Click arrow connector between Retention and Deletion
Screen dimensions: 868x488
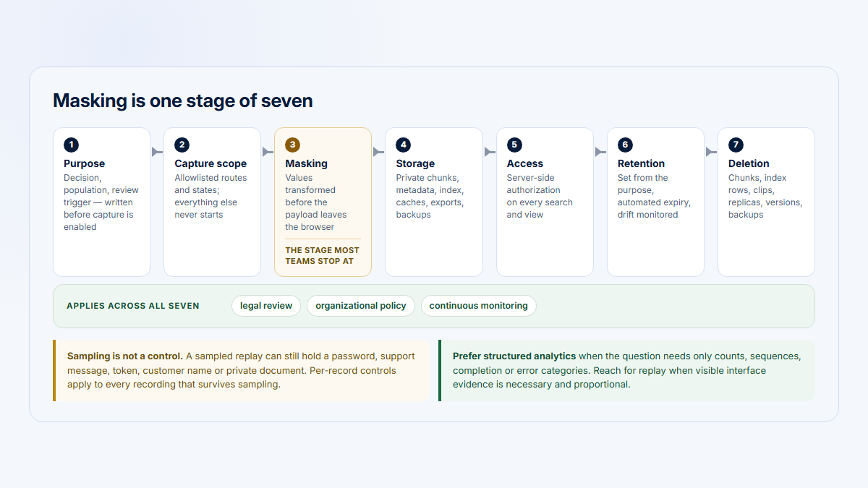[711, 152]
